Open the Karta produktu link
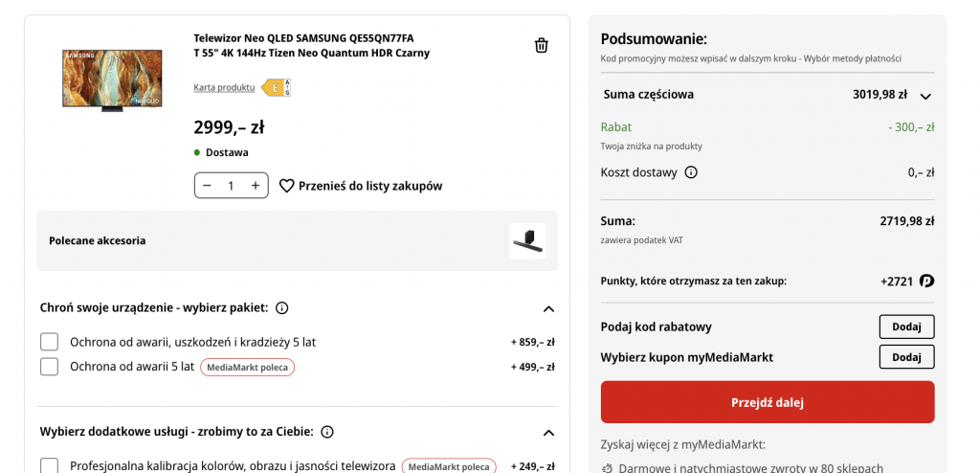Screen dimensions: 980x473 click(x=224, y=87)
